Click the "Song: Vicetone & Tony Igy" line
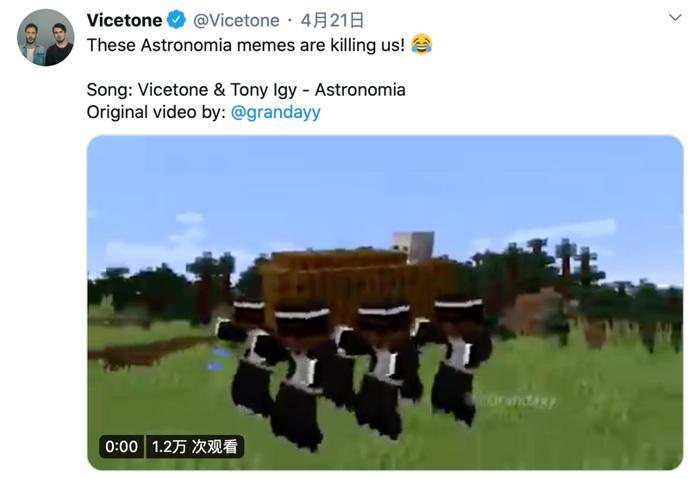Screen dimensions: 700x479 [x=192, y=90]
